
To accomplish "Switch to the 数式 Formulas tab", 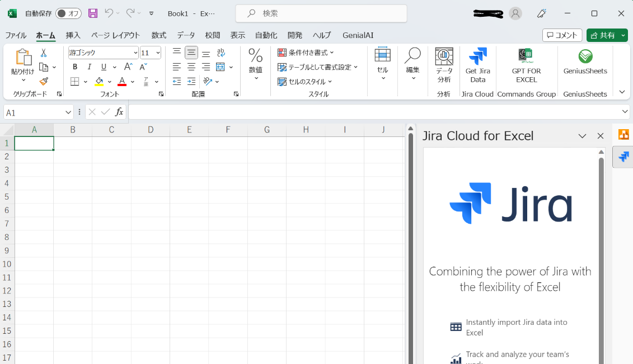I will point(158,35).
